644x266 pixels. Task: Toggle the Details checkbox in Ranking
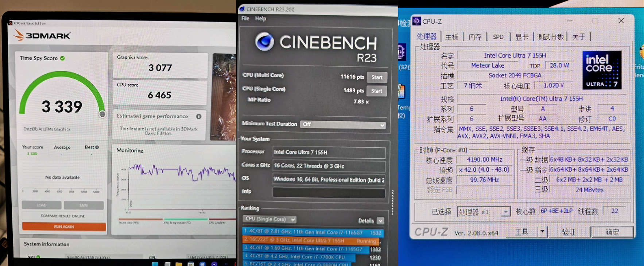click(x=380, y=221)
